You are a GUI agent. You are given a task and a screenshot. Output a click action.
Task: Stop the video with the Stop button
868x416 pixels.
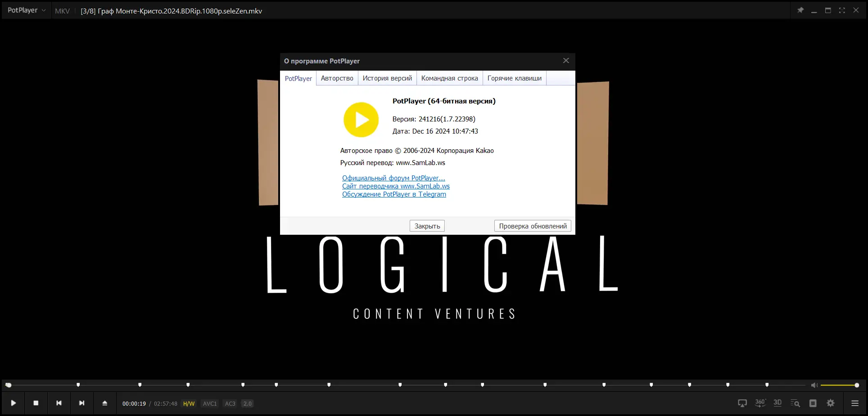(36, 403)
